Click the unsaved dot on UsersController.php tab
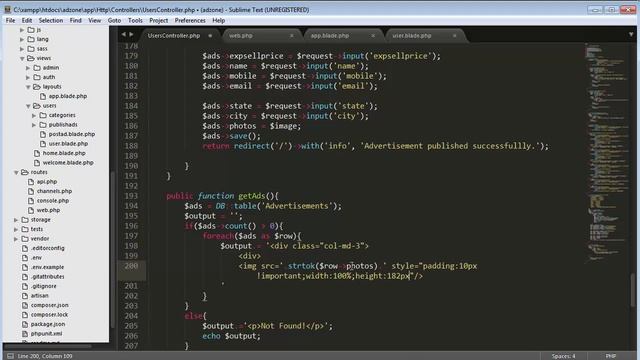The image size is (640, 360). pos(210,36)
